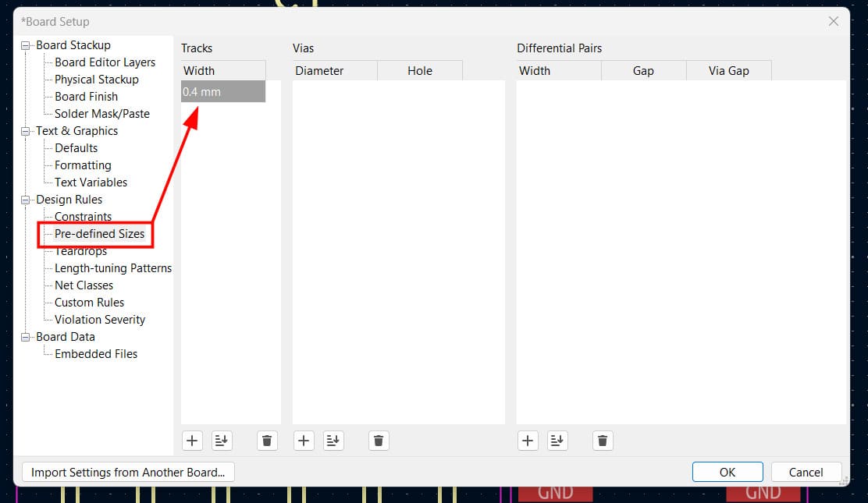Select Constraints under Design Rules
The width and height of the screenshot is (868, 503).
pyautogui.click(x=83, y=217)
